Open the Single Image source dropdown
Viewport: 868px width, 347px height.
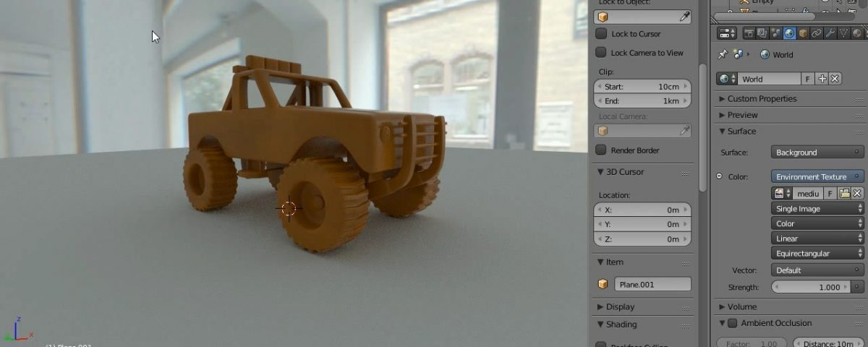[x=817, y=208]
